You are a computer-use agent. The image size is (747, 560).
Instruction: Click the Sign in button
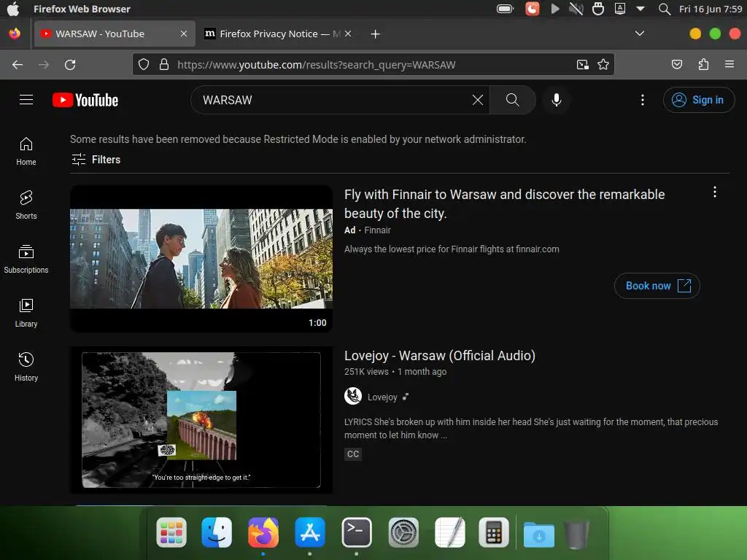698,99
